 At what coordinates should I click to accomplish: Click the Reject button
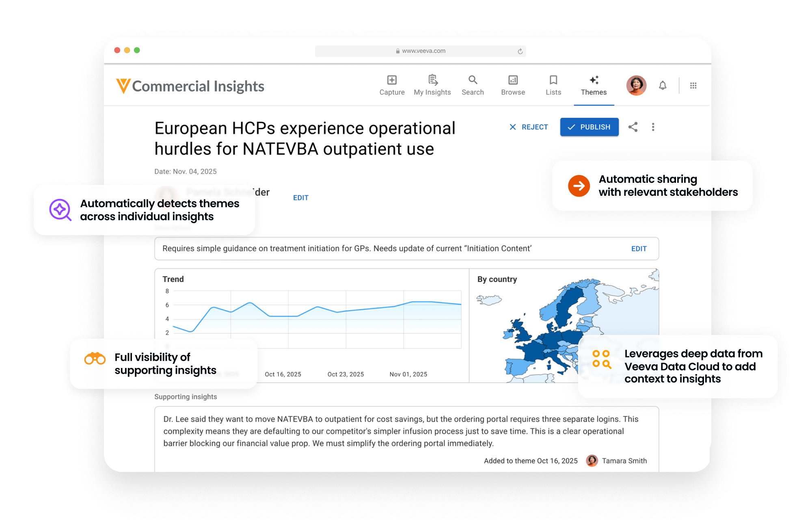click(x=529, y=127)
